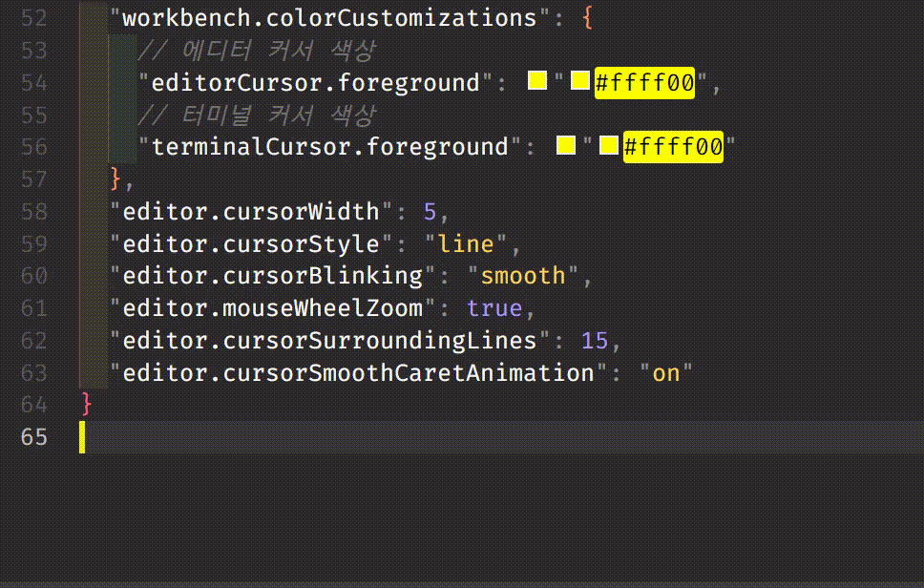Click the "terminalCursor.foreground" key
This screenshot has height=588, width=924.
pyautogui.click(x=329, y=147)
